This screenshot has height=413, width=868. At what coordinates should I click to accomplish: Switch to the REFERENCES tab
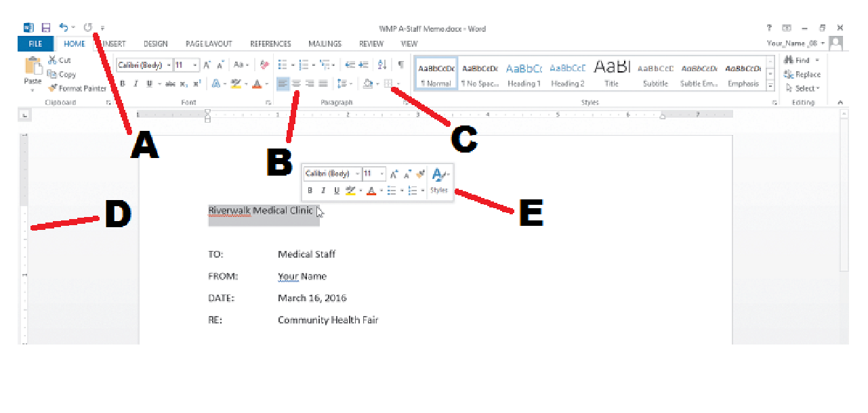[x=270, y=43]
